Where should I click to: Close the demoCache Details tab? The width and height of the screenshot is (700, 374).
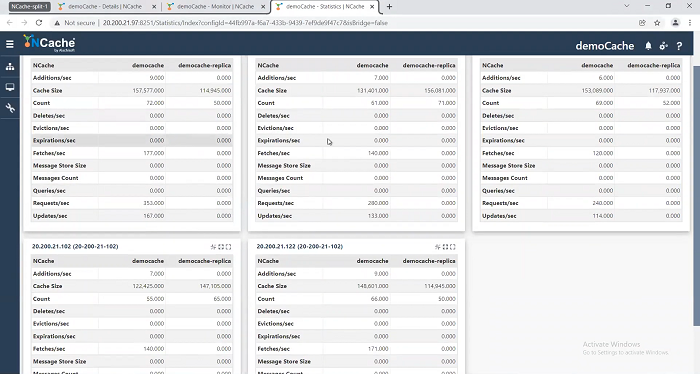pos(154,7)
